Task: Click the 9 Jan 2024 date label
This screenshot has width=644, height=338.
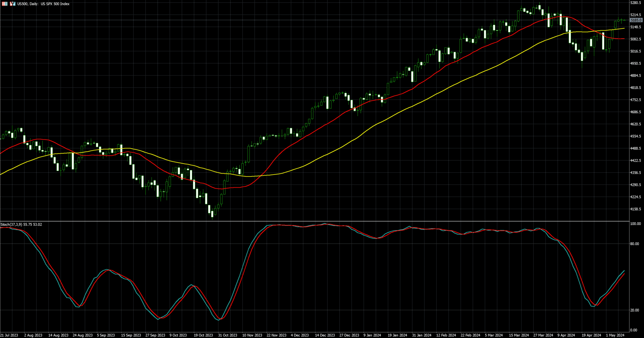Action: [372, 335]
